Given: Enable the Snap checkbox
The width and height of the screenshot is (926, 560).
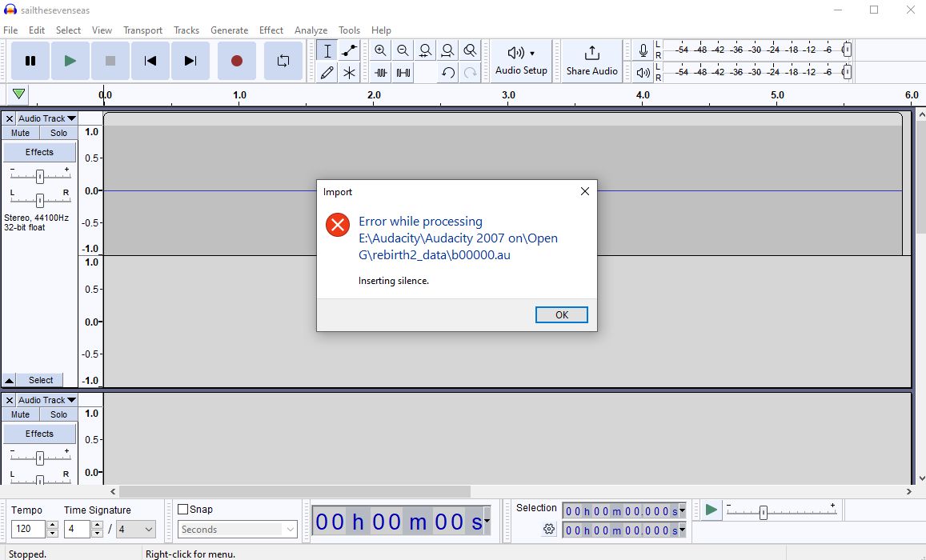Looking at the screenshot, I should (183, 510).
